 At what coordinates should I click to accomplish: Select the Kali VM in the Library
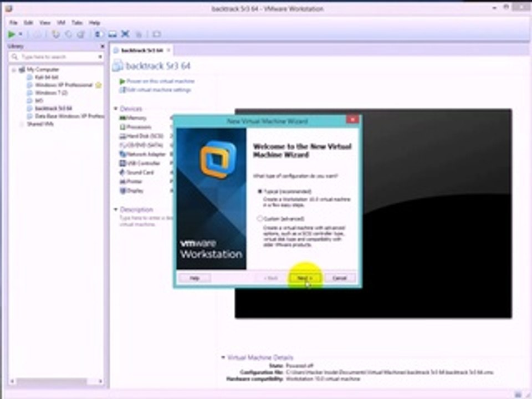(x=47, y=78)
